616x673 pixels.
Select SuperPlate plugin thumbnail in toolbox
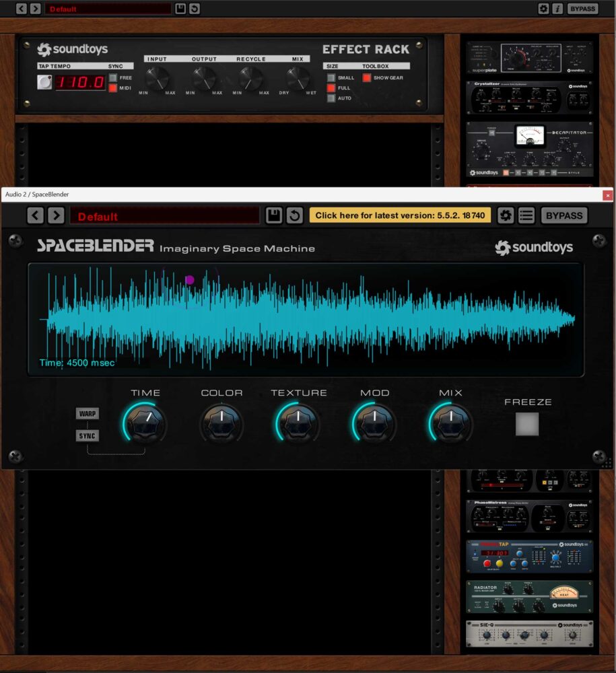tap(529, 57)
